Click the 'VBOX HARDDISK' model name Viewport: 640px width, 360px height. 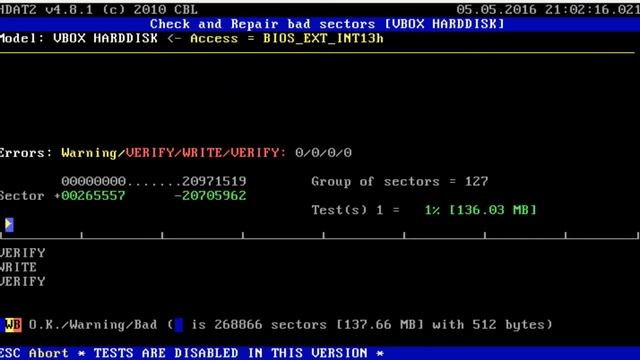click(x=105, y=39)
